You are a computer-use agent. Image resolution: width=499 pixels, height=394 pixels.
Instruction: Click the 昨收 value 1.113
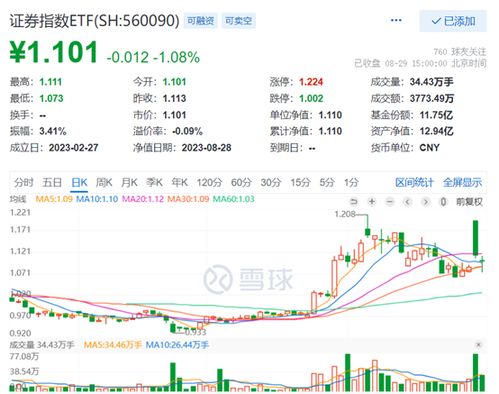click(x=174, y=98)
